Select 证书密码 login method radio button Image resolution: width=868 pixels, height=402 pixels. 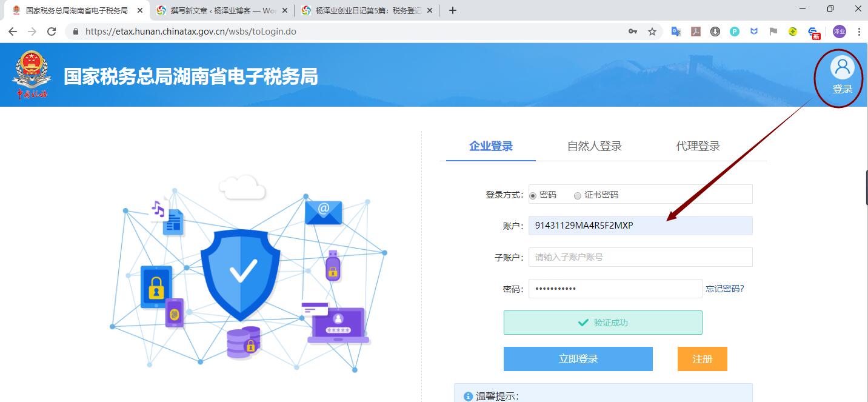578,195
